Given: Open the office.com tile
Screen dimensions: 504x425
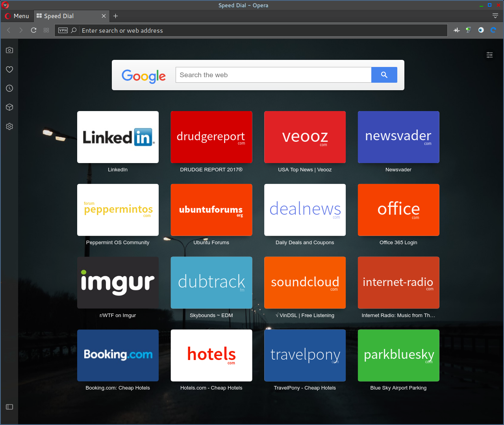Looking at the screenshot, I should click(x=398, y=210).
